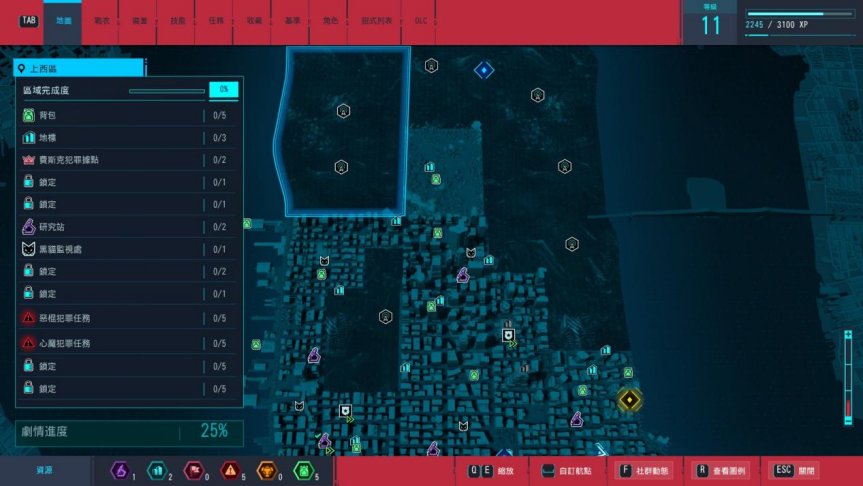Screen dimensions: 863x486
Task: Click the tower icon inside the central park
Action: click(x=386, y=316)
